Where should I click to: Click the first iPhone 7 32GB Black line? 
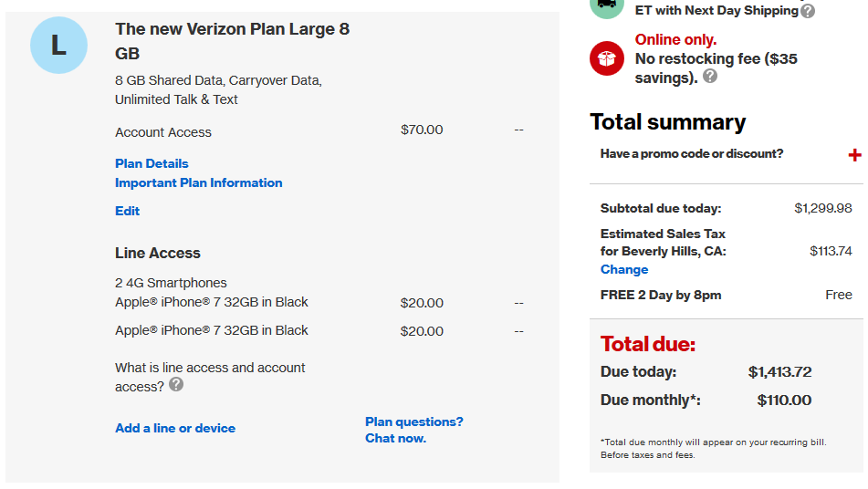[x=212, y=302]
